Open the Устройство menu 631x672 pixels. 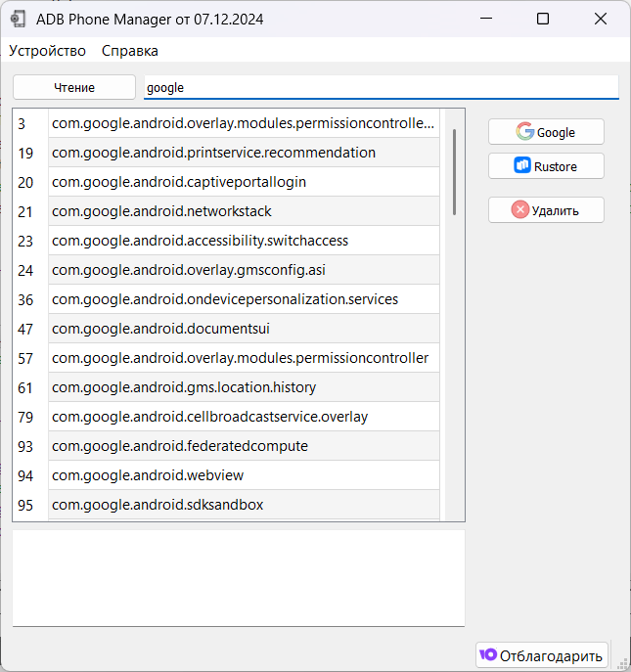(x=47, y=51)
